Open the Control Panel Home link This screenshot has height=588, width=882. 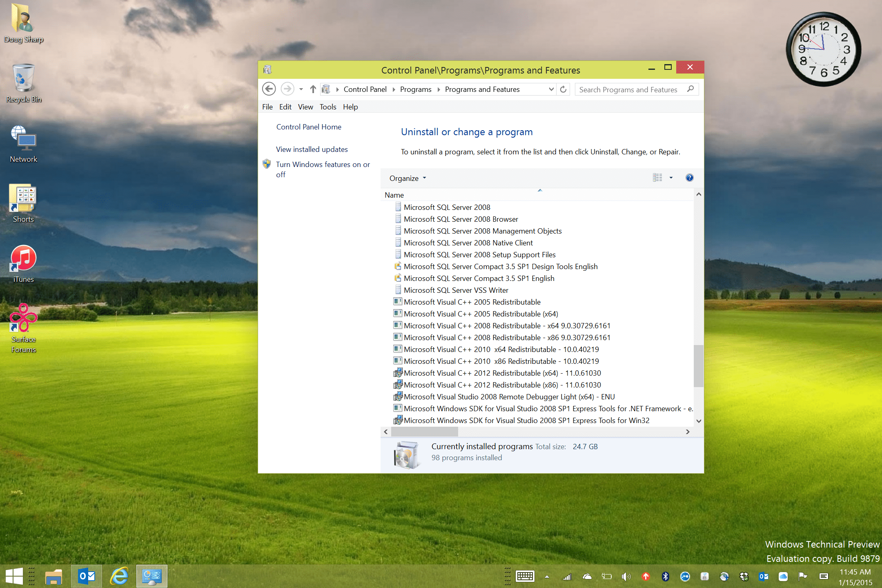click(x=309, y=127)
